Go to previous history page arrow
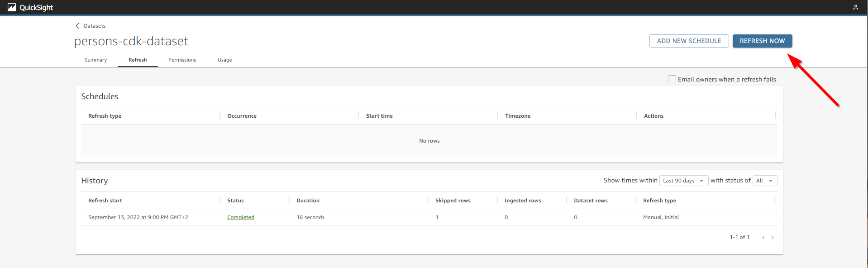 click(x=763, y=237)
